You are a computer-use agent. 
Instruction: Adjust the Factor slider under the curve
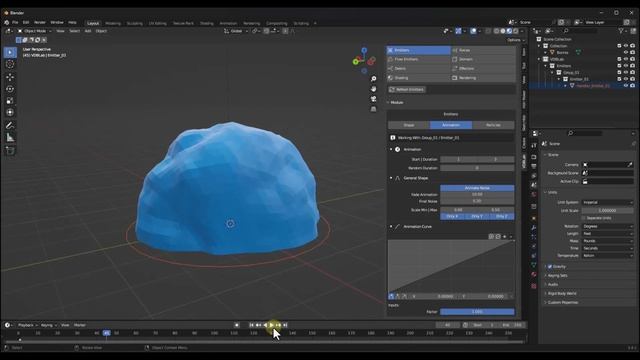477,312
